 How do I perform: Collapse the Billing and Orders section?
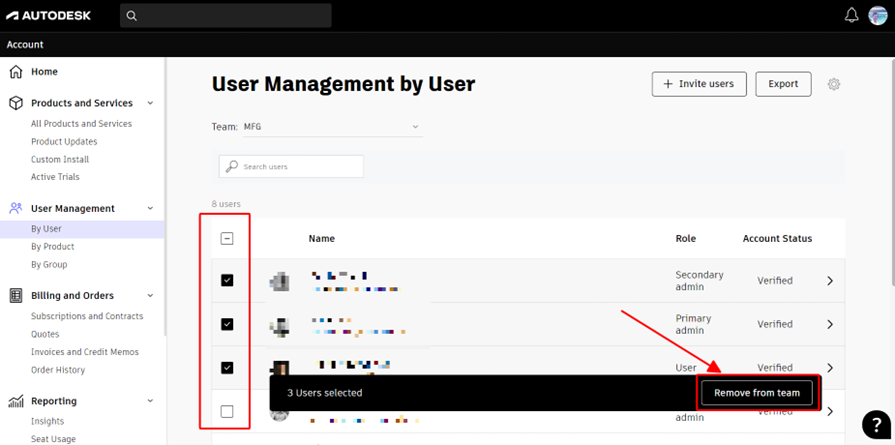click(150, 296)
